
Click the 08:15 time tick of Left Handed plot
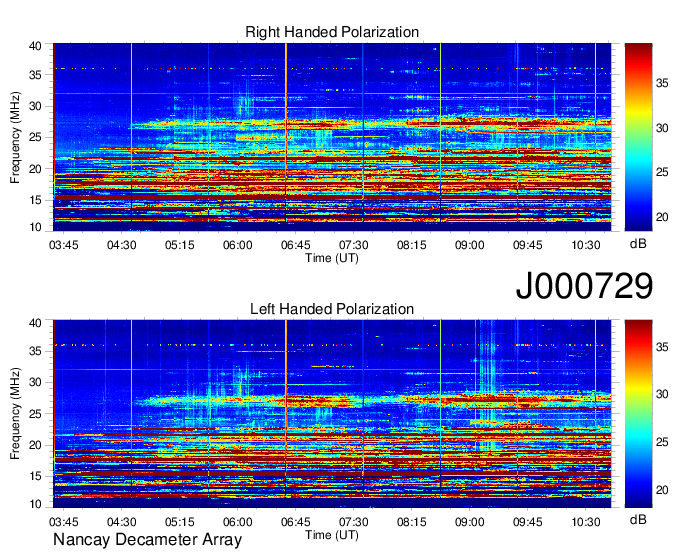412,522
